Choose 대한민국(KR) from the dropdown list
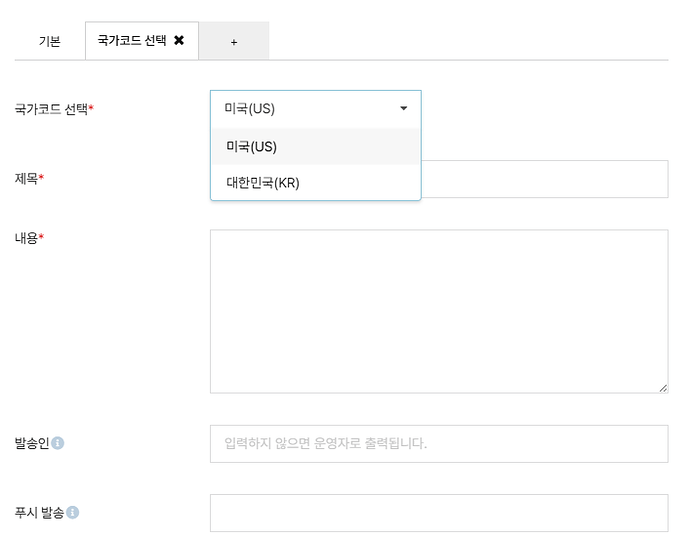Screen dimensions: 690x538 [316, 182]
